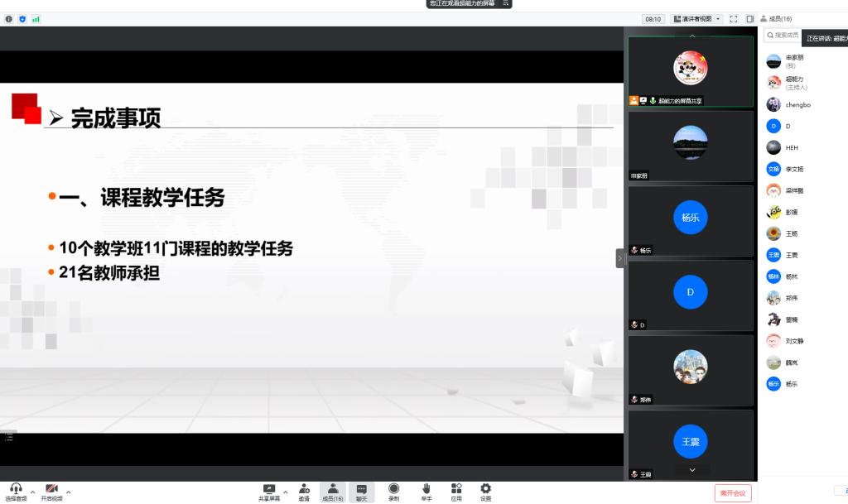Screen dimensions: 848x504
Task: Open the 邀请 invite icon
Action: point(304,490)
